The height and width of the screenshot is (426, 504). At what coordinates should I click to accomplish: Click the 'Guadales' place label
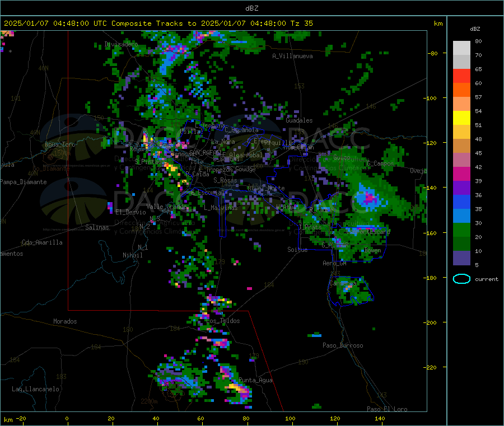299,120
